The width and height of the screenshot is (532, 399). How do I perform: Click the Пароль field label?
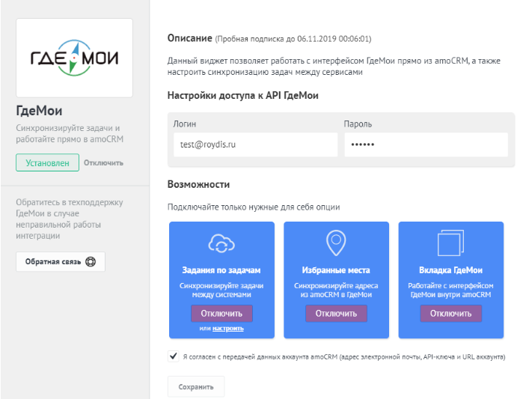pyautogui.click(x=358, y=124)
